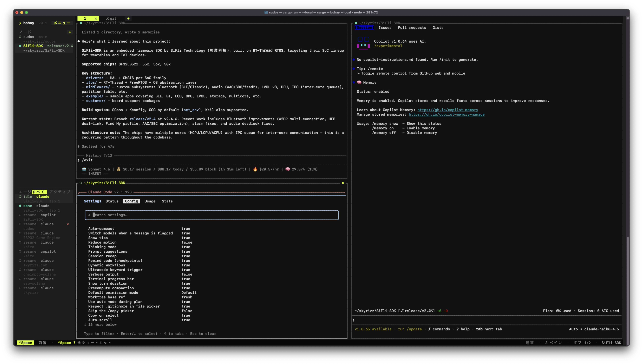Click the fire icon beside $20.57/hr
Viewport: 643px width, 364px height.
[255, 169]
